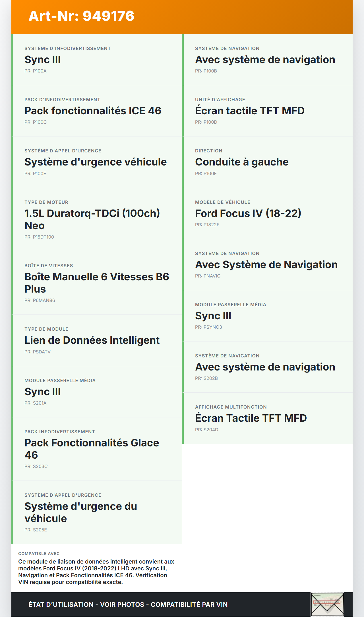Select the Sync III card with PR P100A
Viewport: 364px width, 617px height.
pos(97,60)
